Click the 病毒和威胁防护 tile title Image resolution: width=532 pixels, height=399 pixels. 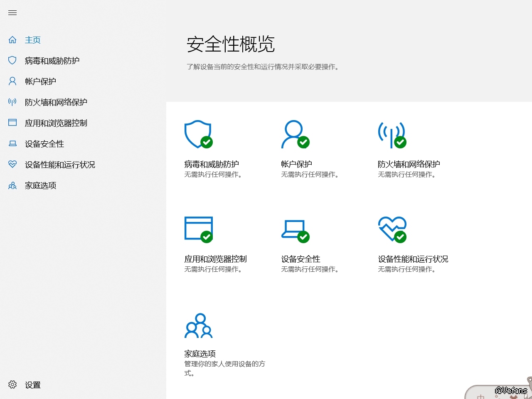tap(212, 164)
